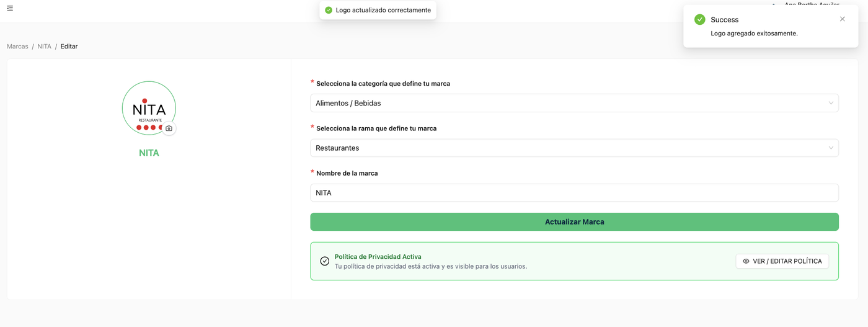Click the green NITA brand name
This screenshot has width=868, height=327.
pos(149,153)
